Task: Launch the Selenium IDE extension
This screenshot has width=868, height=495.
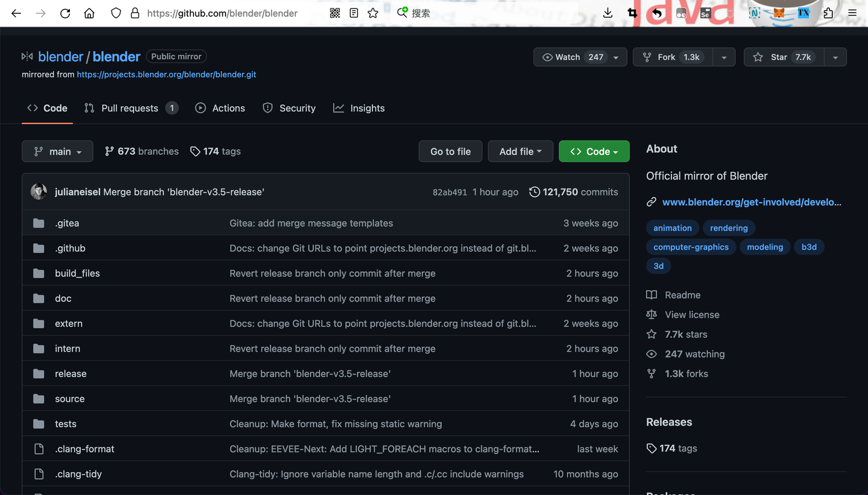Action: click(x=705, y=13)
